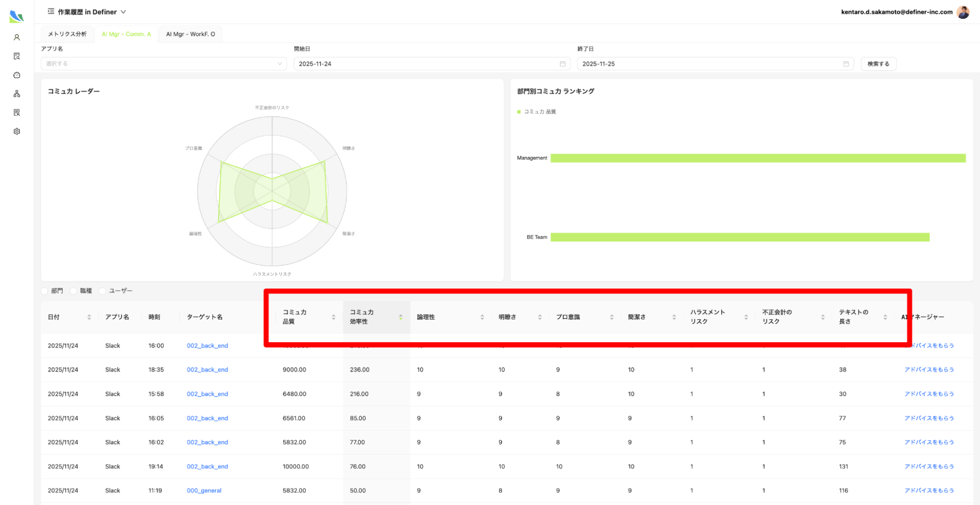Click the organization hierarchy icon in sidebar
The width and height of the screenshot is (980, 505).
pos(17,94)
